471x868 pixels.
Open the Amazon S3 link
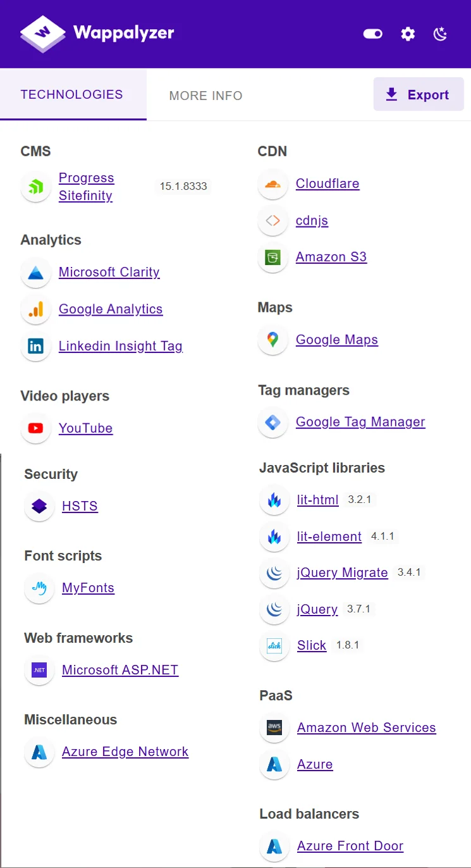click(x=331, y=257)
